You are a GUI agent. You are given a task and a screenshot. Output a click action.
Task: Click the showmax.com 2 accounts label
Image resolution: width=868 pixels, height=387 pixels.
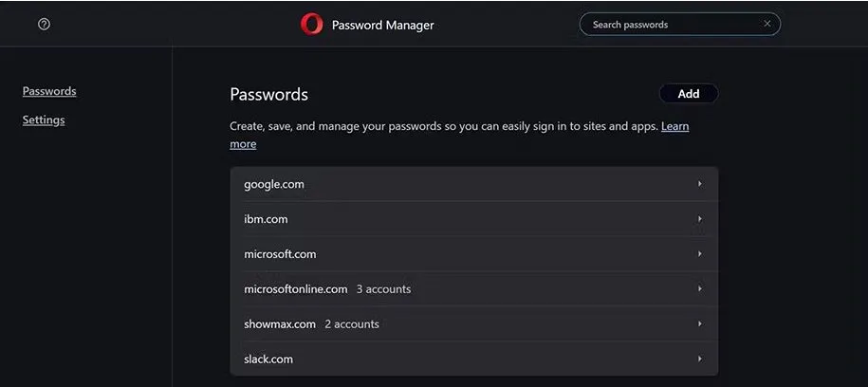[351, 324]
